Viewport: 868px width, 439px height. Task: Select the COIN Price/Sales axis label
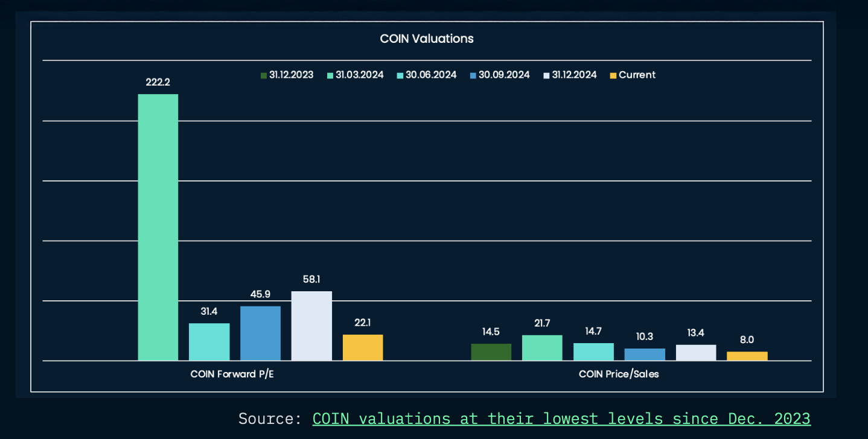618,374
